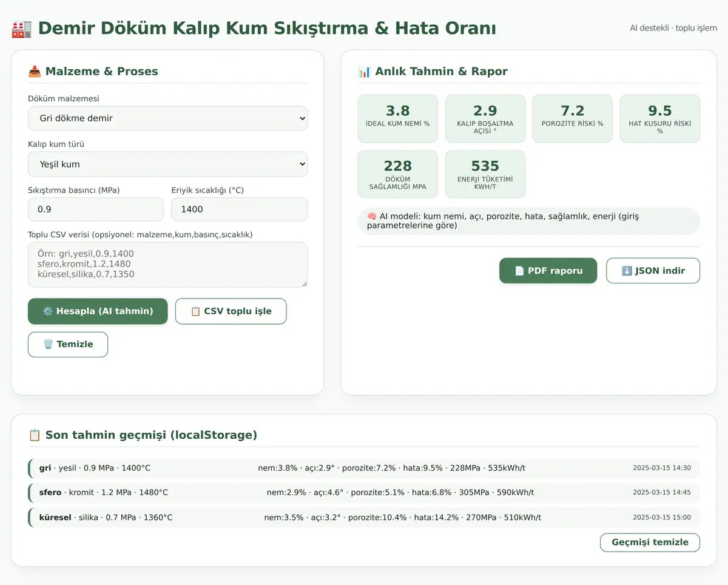Click the gri · yesil history row label
This screenshot has width=728, height=585.
(x=95, y=468)
